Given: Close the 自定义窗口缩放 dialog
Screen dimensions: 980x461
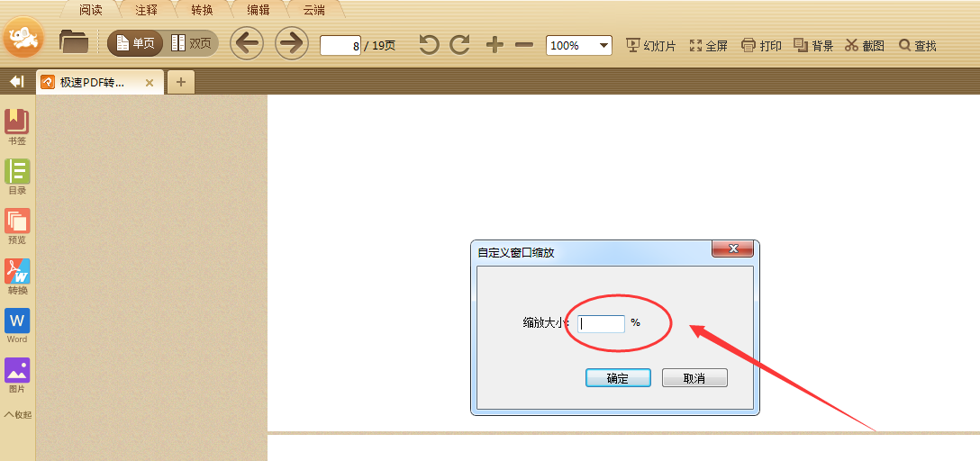Looking at the screenshot, I should tap(733, 249).
